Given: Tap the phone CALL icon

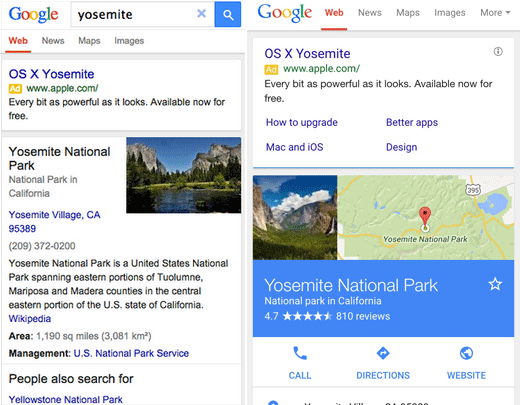Looking at the screenshot, I should click(300, 353).
